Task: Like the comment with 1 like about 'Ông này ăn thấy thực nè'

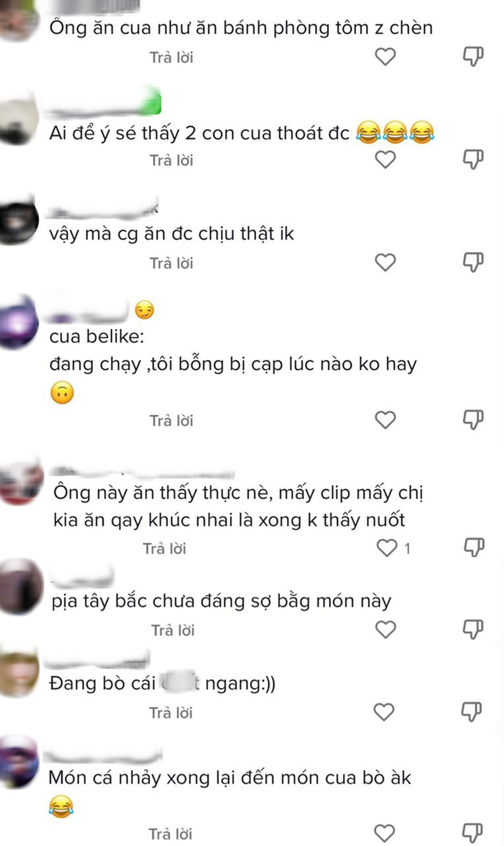Action: (x=387, y=547)
